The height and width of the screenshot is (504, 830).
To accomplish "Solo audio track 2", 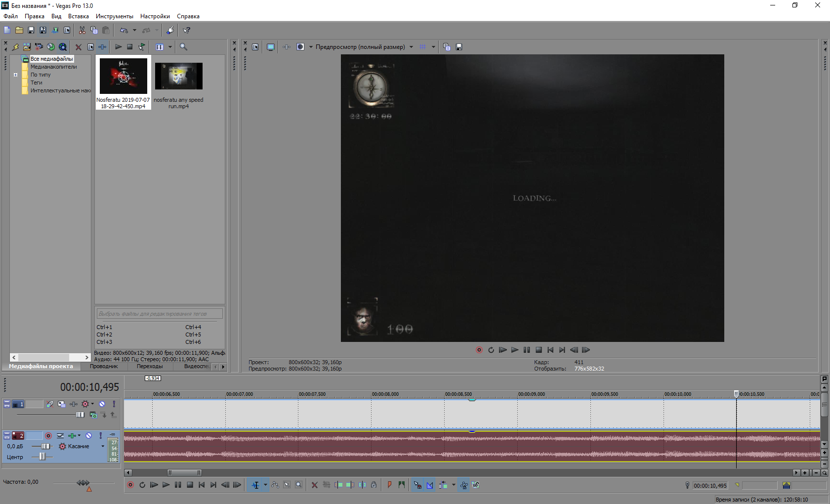I will [x=101, y=436].
